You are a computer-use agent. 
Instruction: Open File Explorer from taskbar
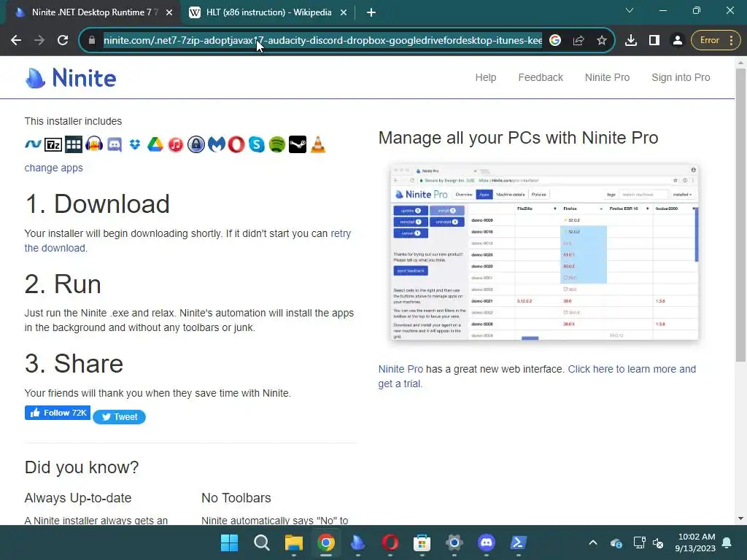click(x=294, y=542)
